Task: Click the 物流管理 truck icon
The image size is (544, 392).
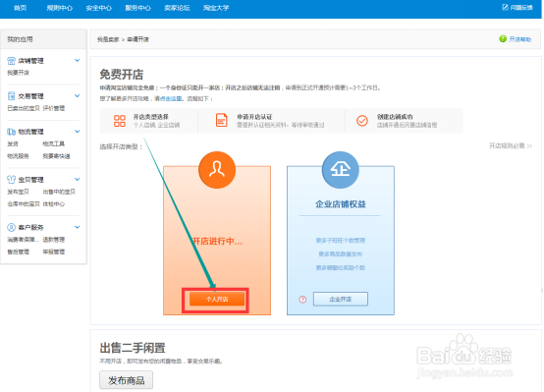Action: pyautogui.click(x=11, y=132)
